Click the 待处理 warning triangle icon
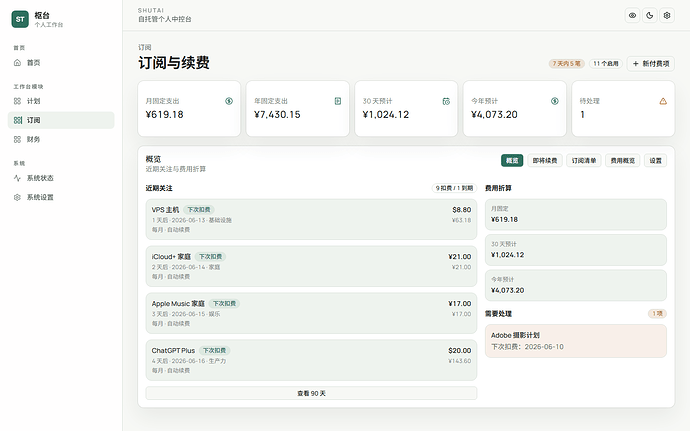 coord(663,101)
